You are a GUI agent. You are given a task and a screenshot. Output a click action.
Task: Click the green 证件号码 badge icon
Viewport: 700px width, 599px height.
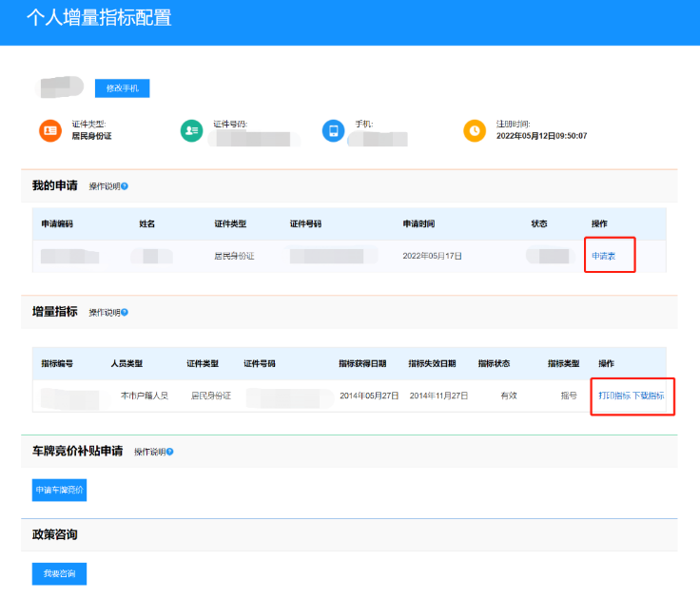191,130
